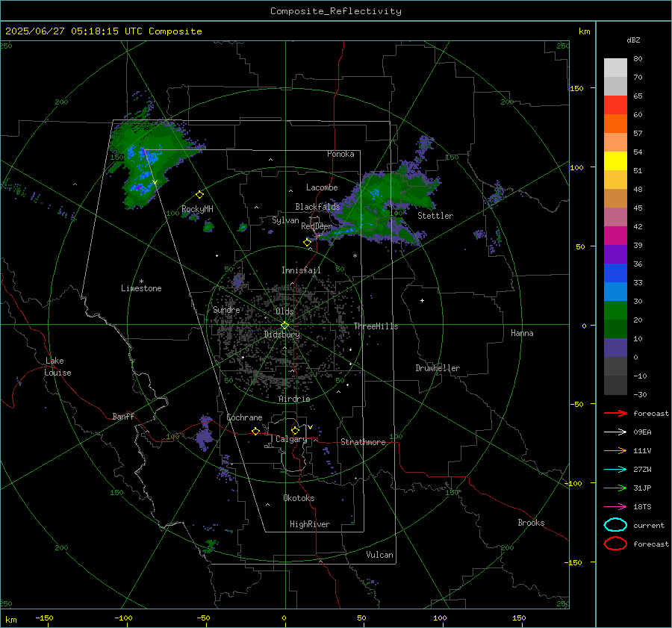The height and width of the screenshot is (628, 672).
Task: Click the cyan 27ZW arrow legend icon
Action: click(615, 470)
